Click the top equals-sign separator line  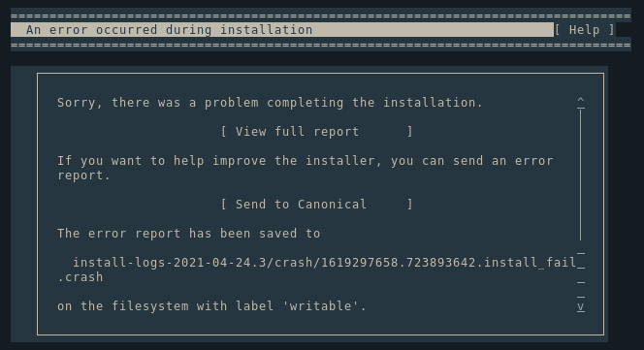pos(321,16)
